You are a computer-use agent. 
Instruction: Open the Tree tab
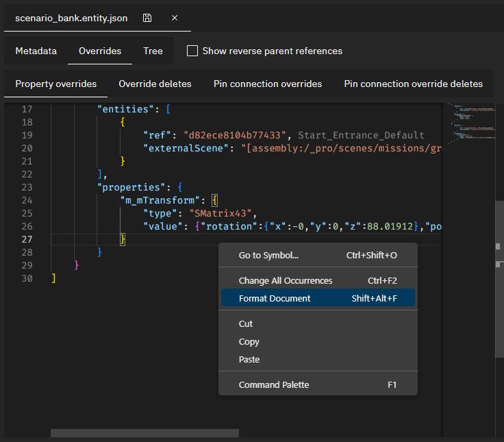153,51
